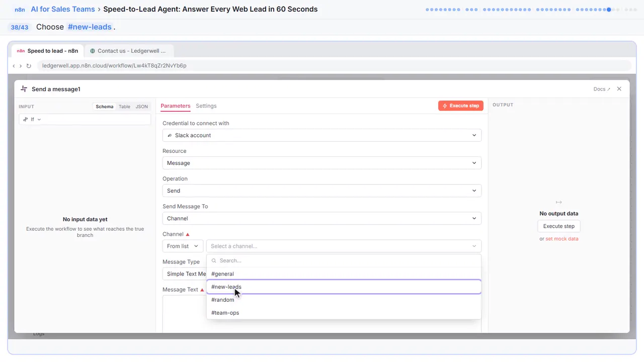Screen dimensions: 644x362
Task: Open the Docs link
Action: [602, 89]
